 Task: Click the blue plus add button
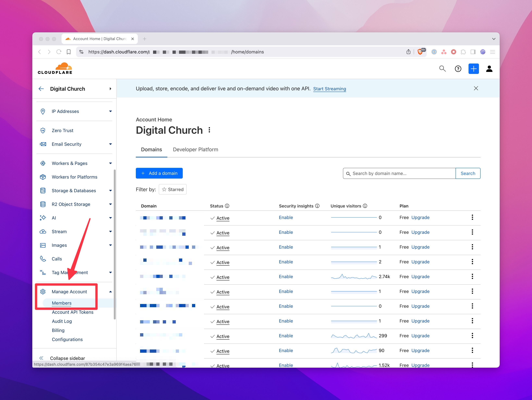point(474,69)
